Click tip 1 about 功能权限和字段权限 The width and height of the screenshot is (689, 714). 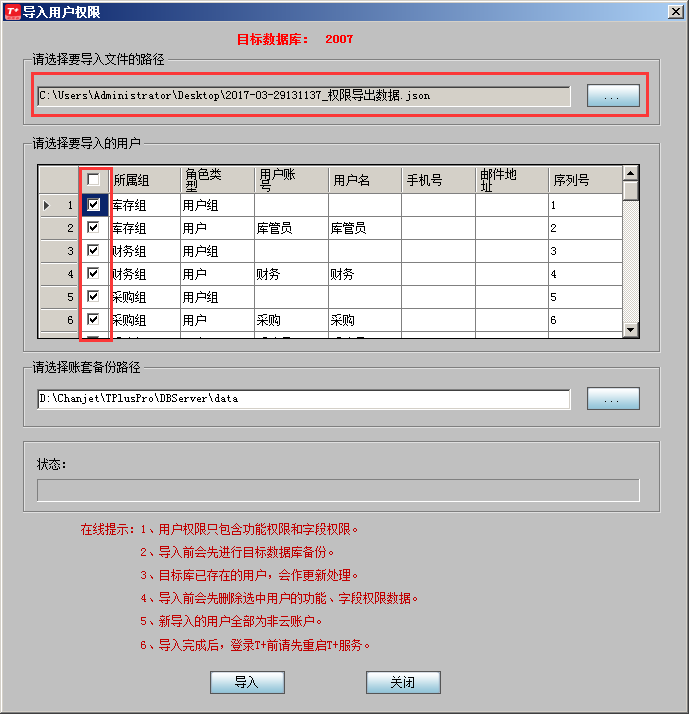coord(250,529)
